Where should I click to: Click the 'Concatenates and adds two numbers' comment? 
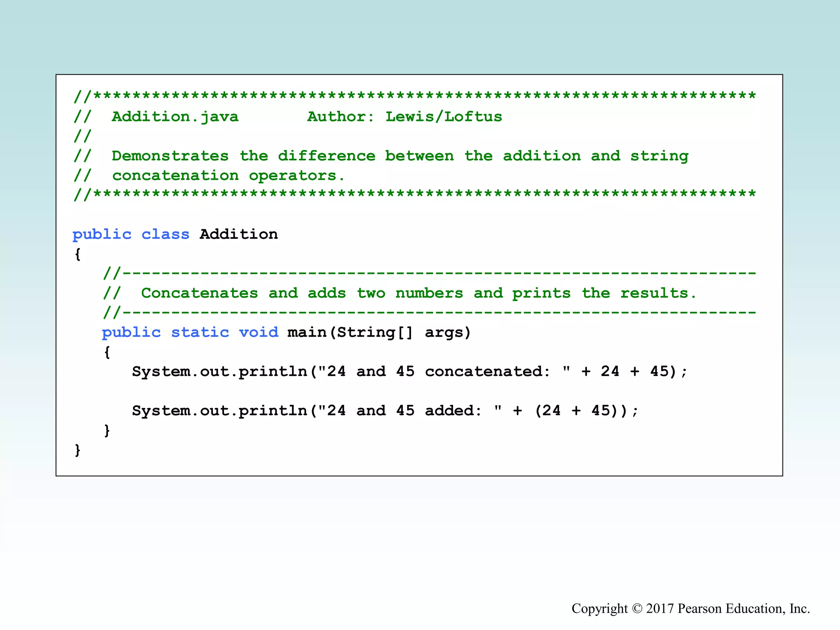(399, 293)
